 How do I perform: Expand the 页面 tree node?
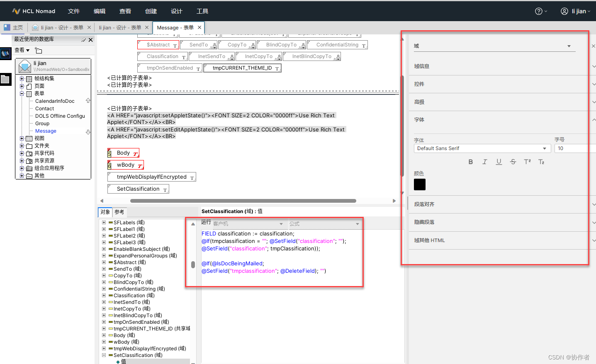[22, 86]
